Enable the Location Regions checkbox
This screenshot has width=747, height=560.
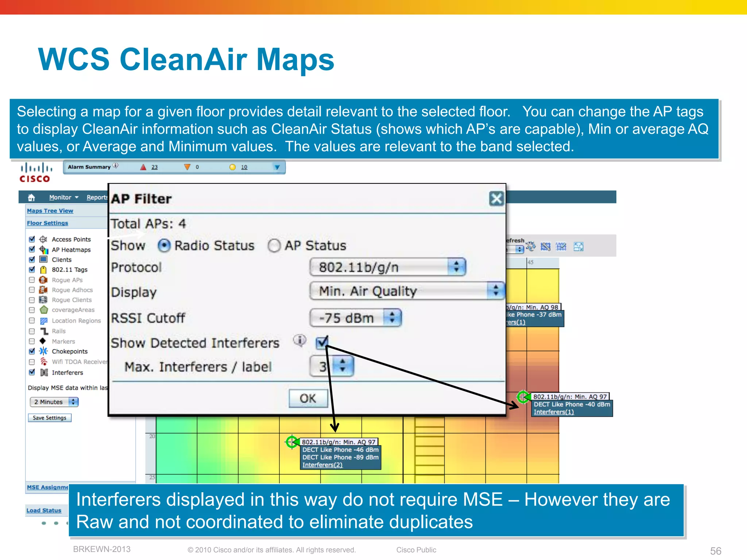32,320
